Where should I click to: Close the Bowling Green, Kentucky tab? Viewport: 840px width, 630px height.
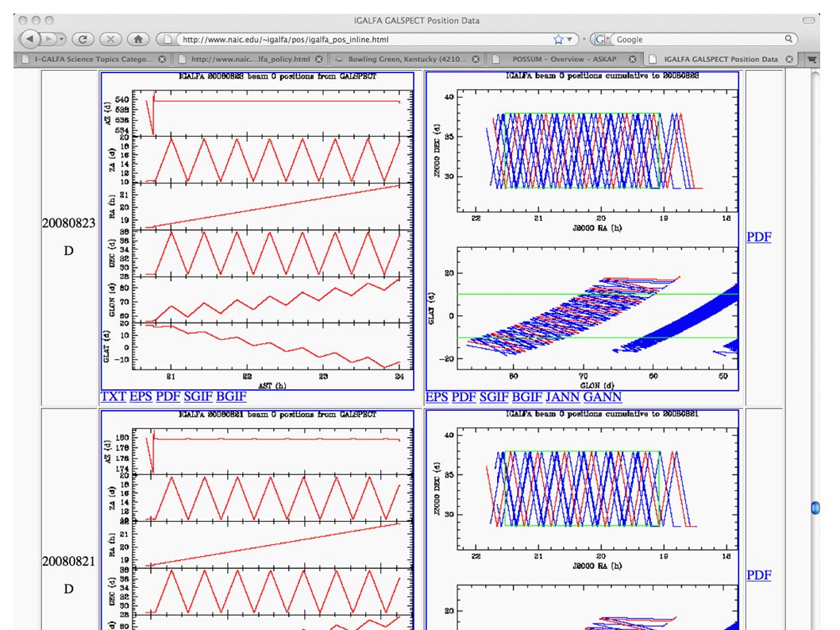tap(476, 59)
